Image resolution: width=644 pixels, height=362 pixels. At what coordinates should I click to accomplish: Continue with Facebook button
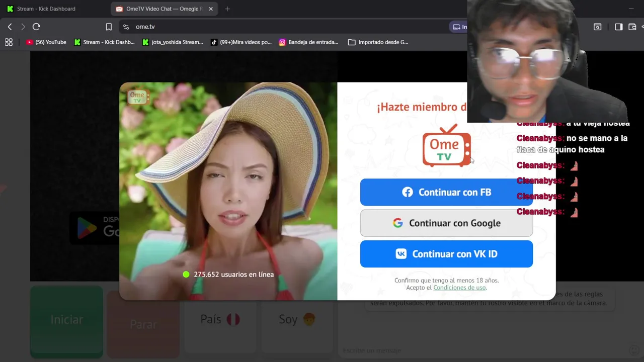click(446, 192)
